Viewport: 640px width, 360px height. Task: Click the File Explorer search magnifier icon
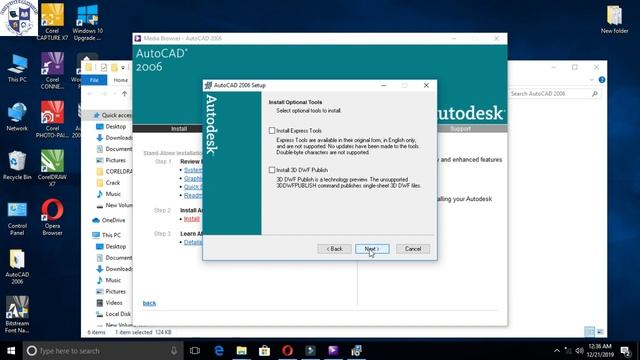point(595,94)
